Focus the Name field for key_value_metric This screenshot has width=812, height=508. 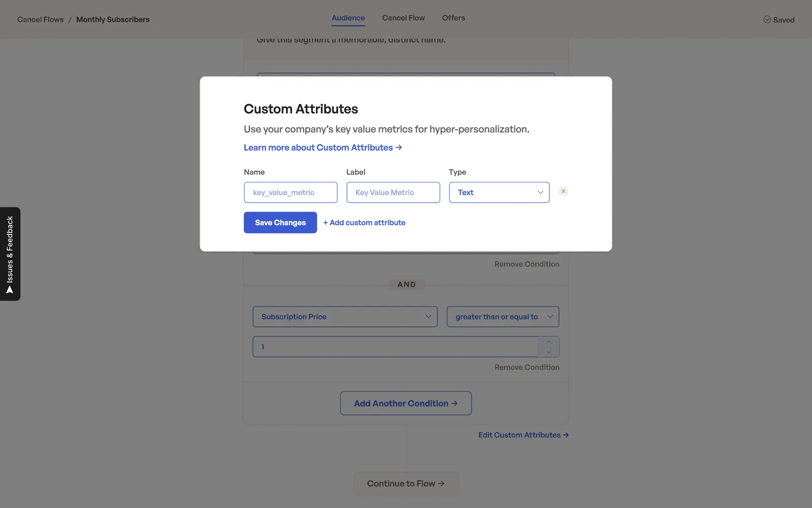point(291,193)
